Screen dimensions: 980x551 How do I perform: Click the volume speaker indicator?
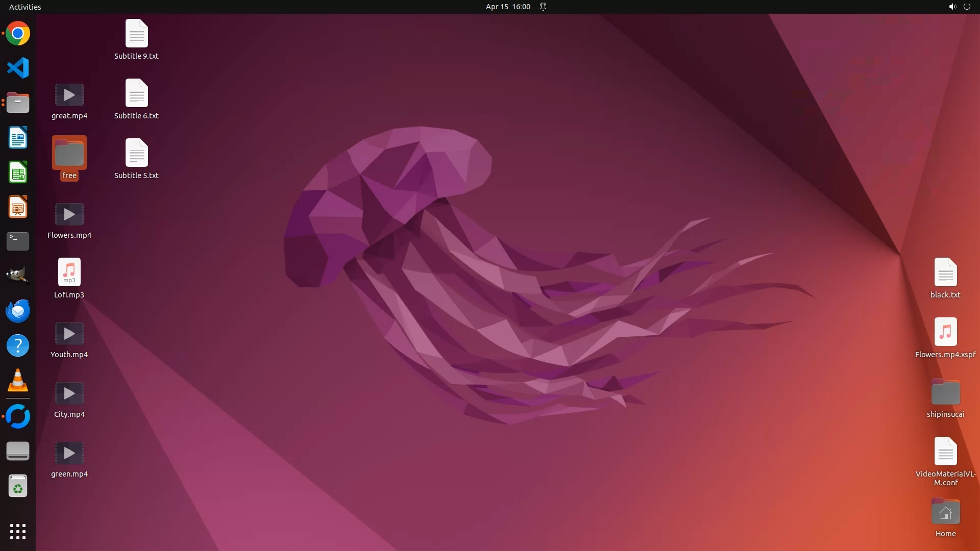tap(952, 7)
